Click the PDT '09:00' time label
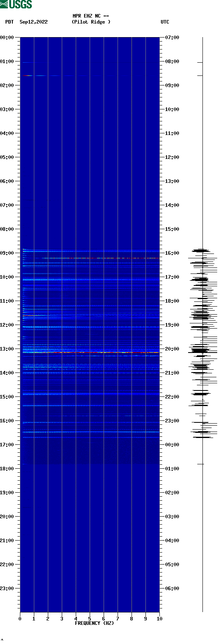Viewport: 220px width, 644px height. pos(7,253)
